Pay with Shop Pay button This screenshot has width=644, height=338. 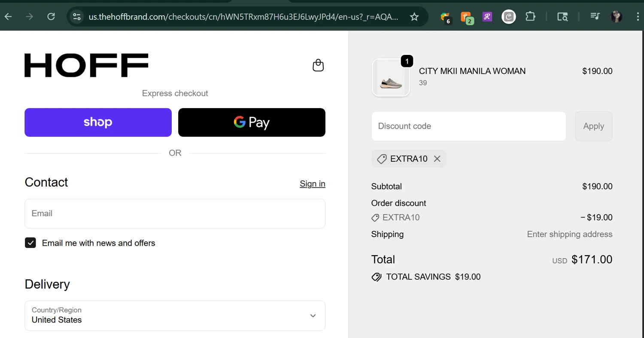98,122
